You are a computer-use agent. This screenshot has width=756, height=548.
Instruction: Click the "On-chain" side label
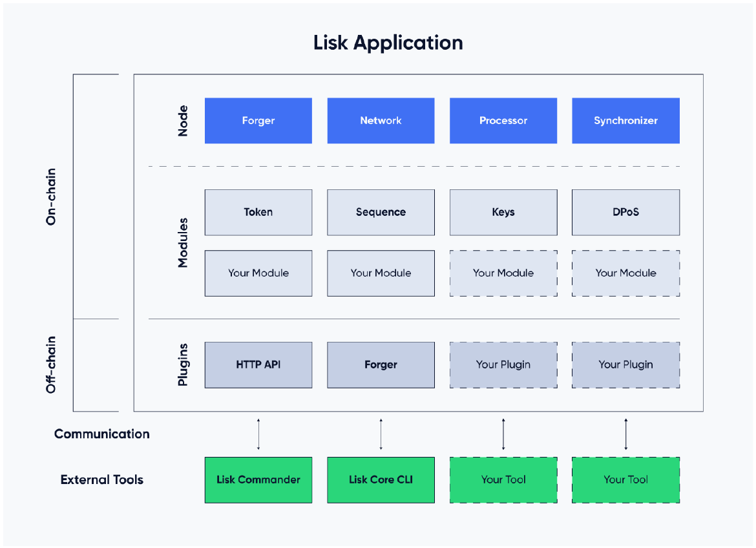coord(50,197)
